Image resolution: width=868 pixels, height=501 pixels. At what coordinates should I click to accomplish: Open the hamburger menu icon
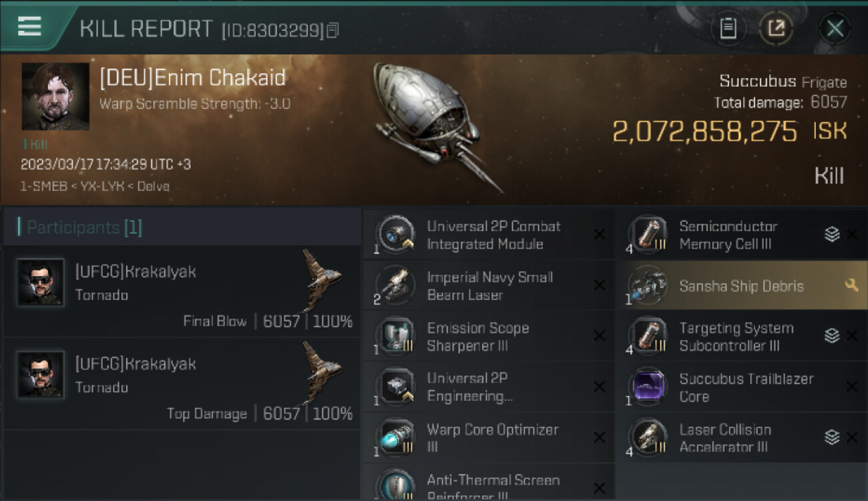(29, 27)
